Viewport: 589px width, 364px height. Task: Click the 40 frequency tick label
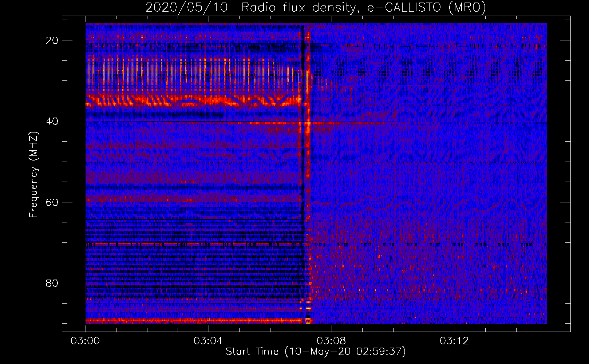point(52,121)
